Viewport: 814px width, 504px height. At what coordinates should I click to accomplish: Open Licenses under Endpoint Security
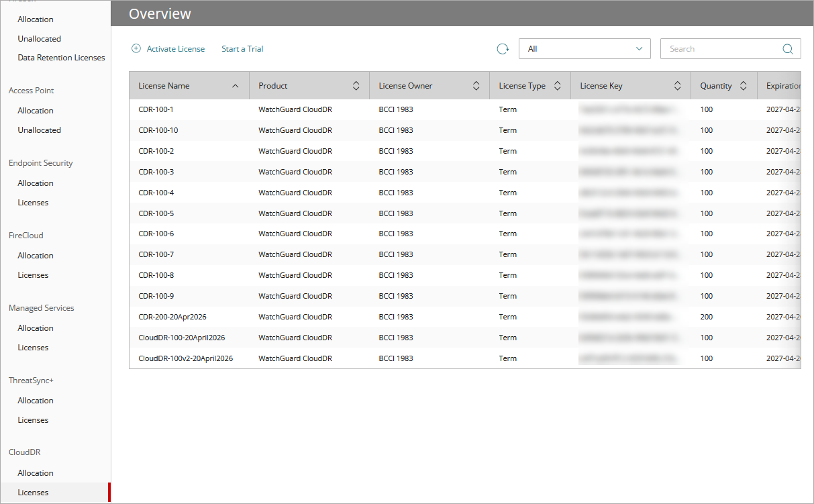[33, 203]
